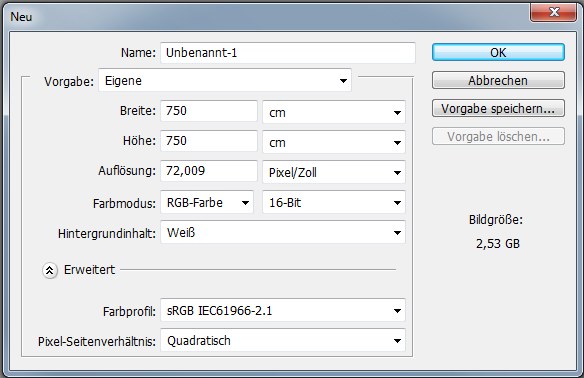Click the Höhe height input field
The height and width of the screenshot is (378, 584).
click(x=209, y=141)
